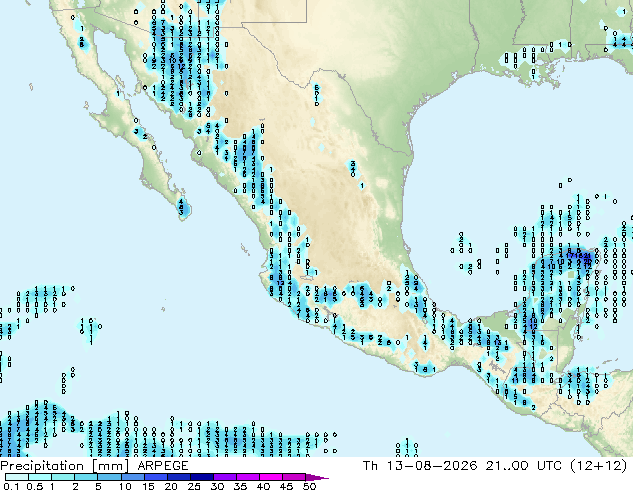This screenshot has height=490, width=634.
Task: Click the legend scale value "0.5"
Action: [35, 486]
